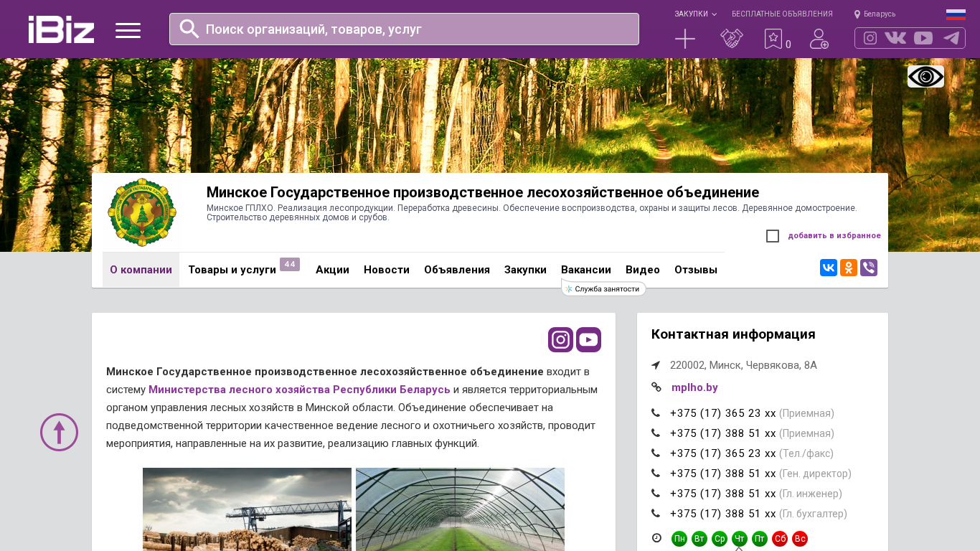Click the company forestry emblem logo
The height and width of the screenshot is (551, 980).
coord(142,212)
